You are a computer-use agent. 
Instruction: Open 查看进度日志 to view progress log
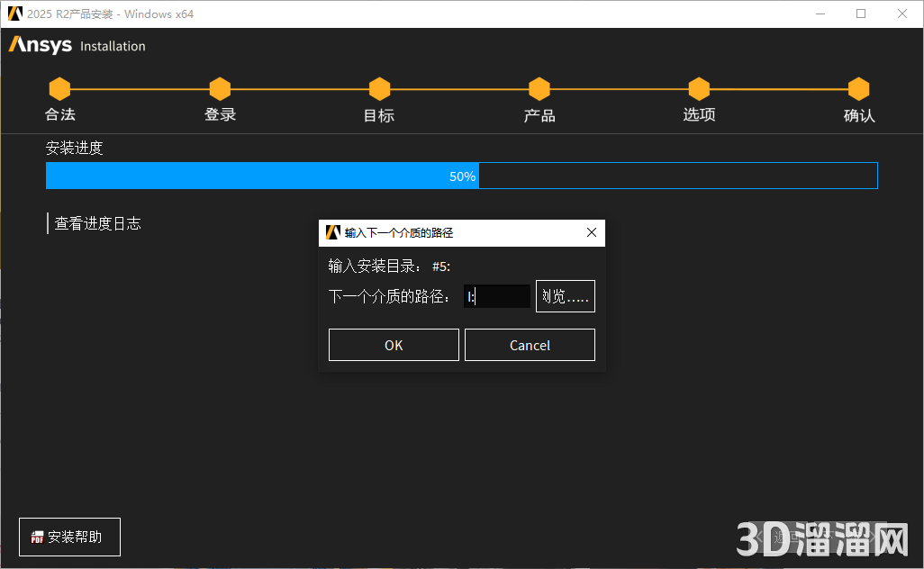(99, 223)
